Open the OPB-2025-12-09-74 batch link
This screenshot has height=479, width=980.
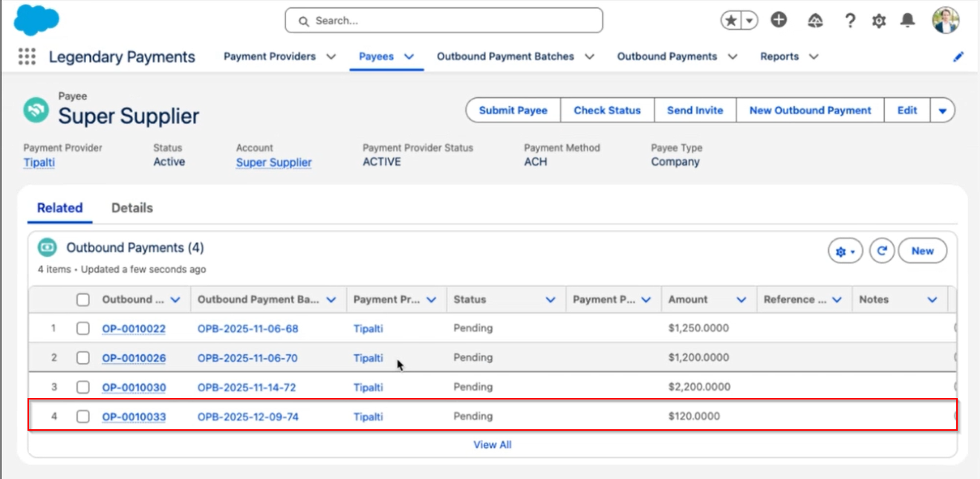[247, 417]
